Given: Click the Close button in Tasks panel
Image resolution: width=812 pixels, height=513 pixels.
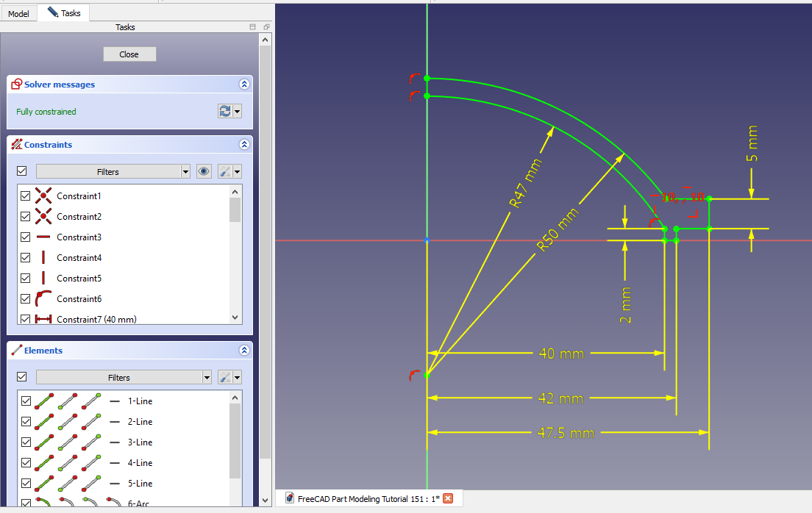Looking at the screenshot, I should 129,54.
